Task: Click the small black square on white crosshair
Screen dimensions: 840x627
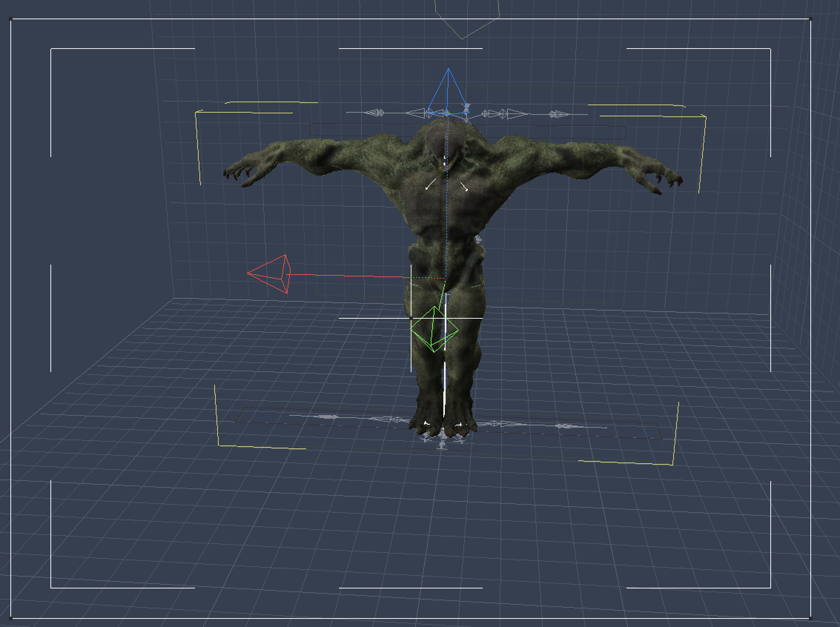Action: [x=411, y=318]
